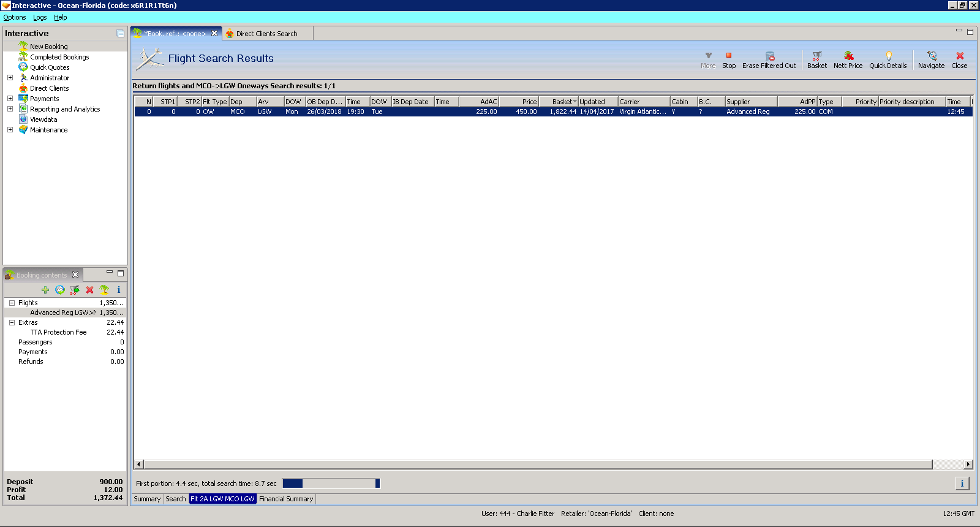Collapse the Flights tree node
This screenshot has height=527, width=980.
(12, 303)
